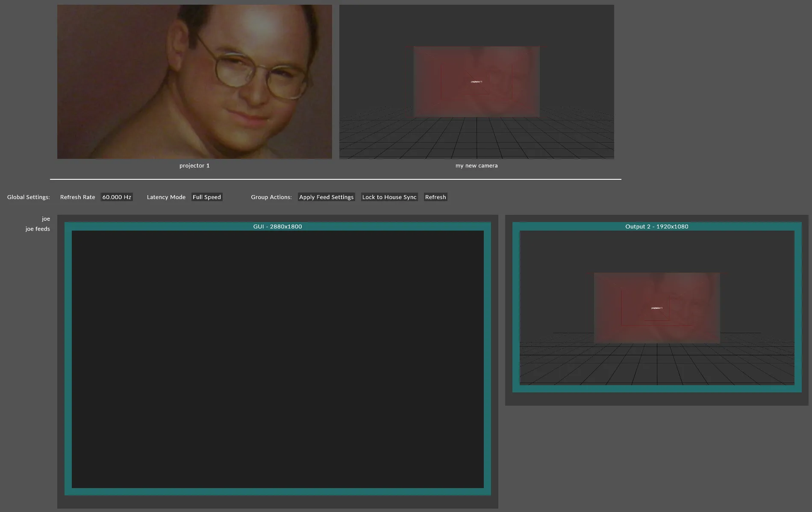Click the my new camera caption label

click(x=477, y=166)
